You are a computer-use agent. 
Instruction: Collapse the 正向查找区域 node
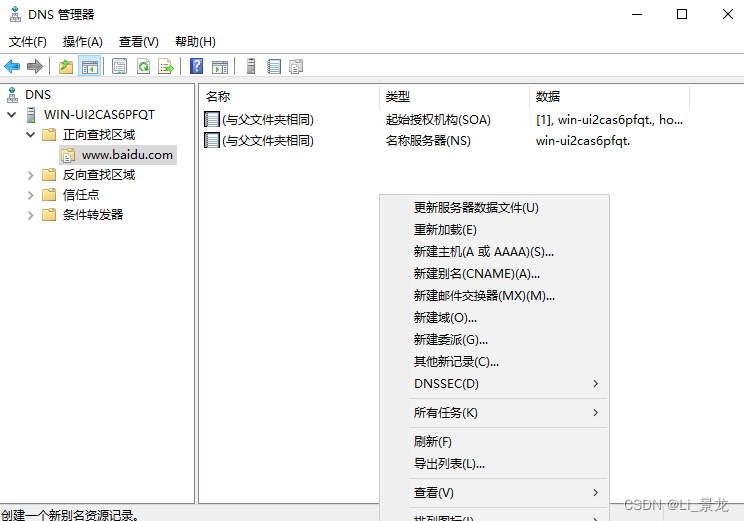pyautogui.click(x=31, y=135)
